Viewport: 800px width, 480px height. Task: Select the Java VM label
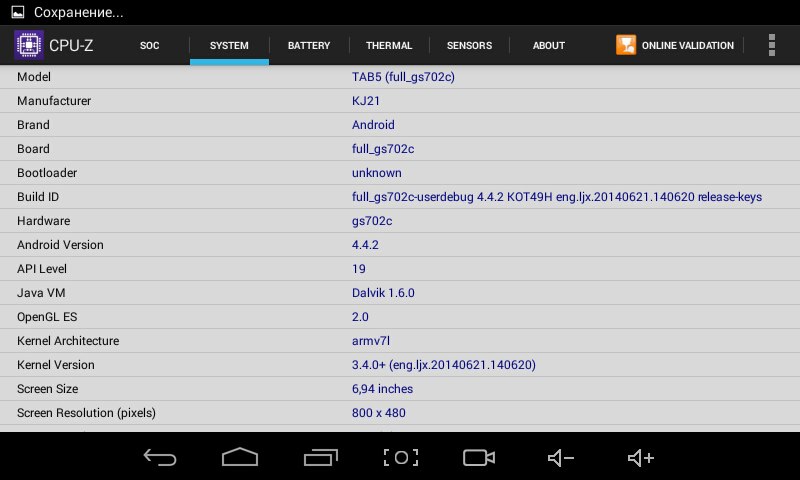click(41, 292)
